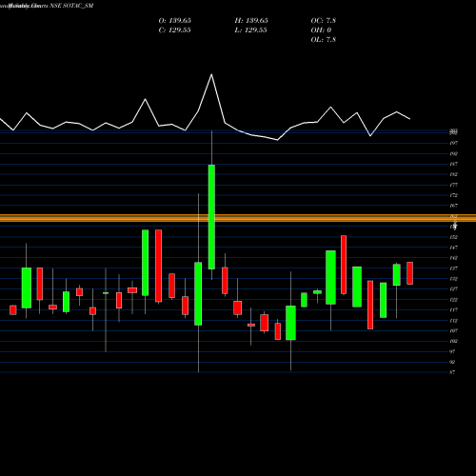This screenshot has height=476, width=476.
Task: Click the 117 price axis label
Action: coord(454,310)
